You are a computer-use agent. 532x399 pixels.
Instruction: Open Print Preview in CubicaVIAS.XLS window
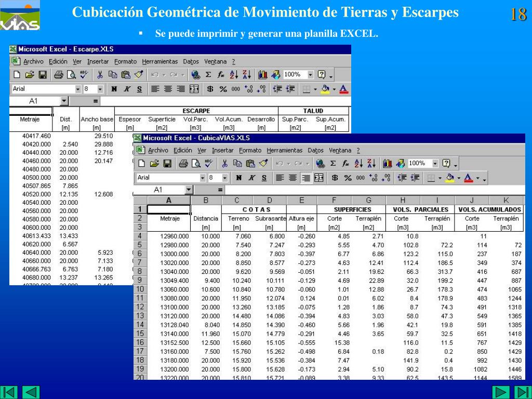196,164
